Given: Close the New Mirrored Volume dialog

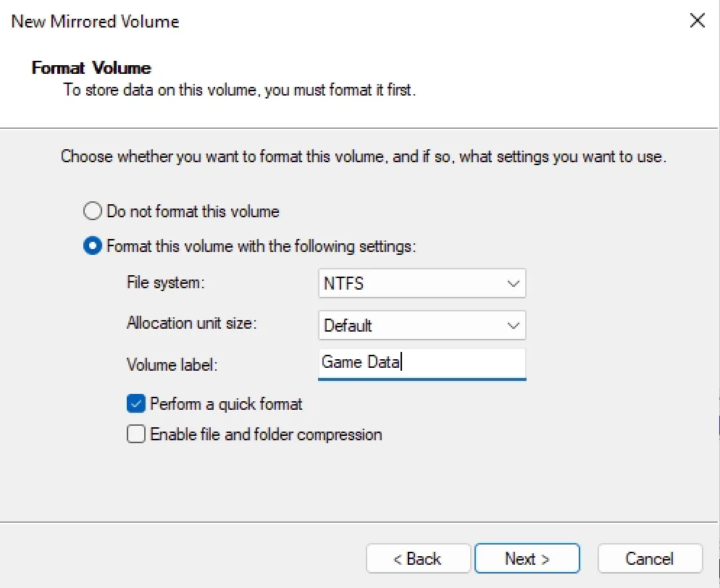Looking at the screenshot, I should [x=697, y=20].
